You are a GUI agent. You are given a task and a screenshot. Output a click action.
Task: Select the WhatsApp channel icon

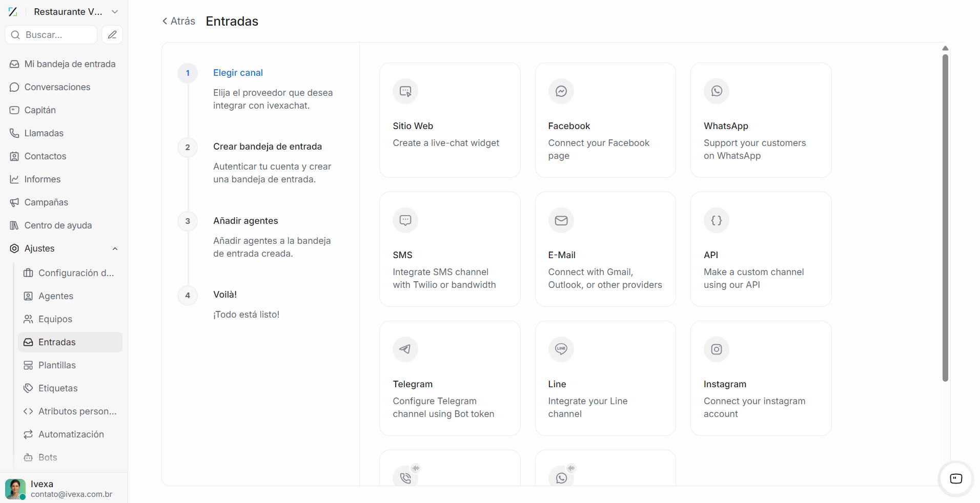[x=717, y=91]
